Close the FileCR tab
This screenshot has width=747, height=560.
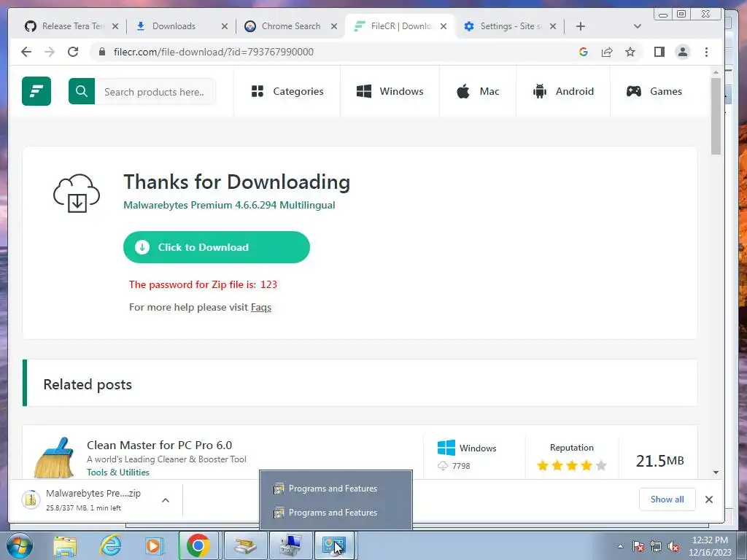click(x=444, y=26)
